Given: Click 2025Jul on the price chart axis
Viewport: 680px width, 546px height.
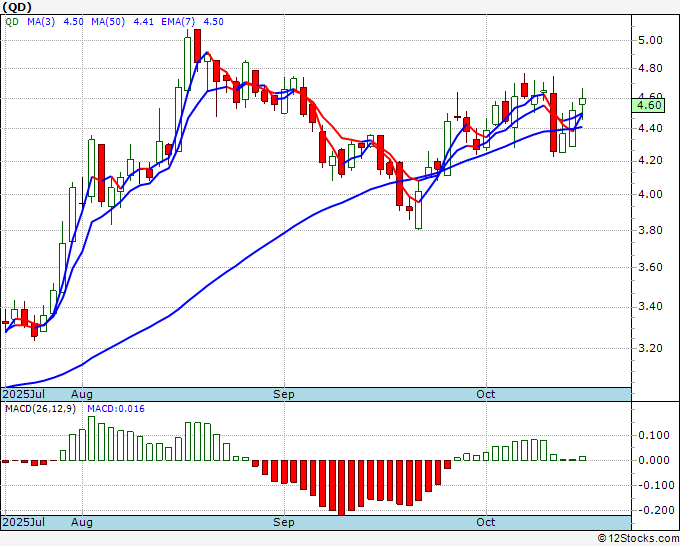Looking at the screenshot, I should click(24, 394).
